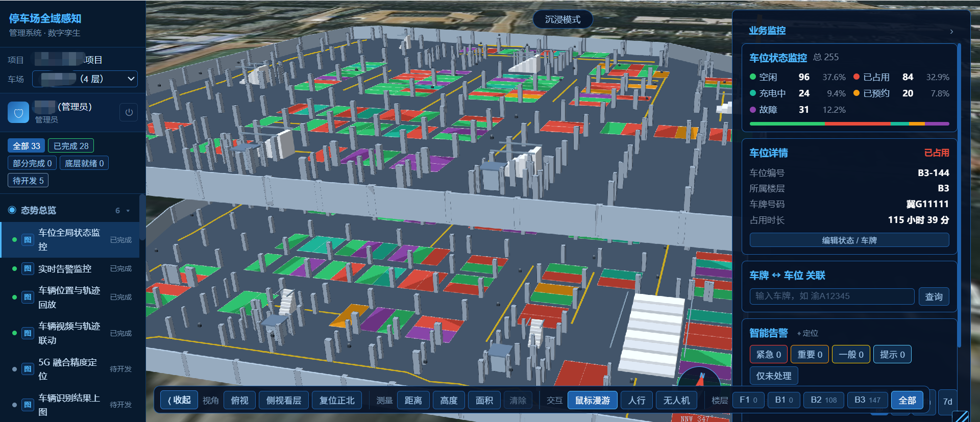Click the 图 icon beside 5G 融合精度定位
This screenshot has height=422, width=980.
pyautogui.click(x=28, y=369)
